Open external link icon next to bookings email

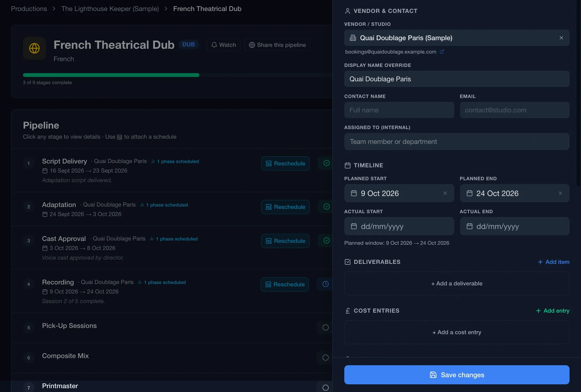[x=442, y=52]
